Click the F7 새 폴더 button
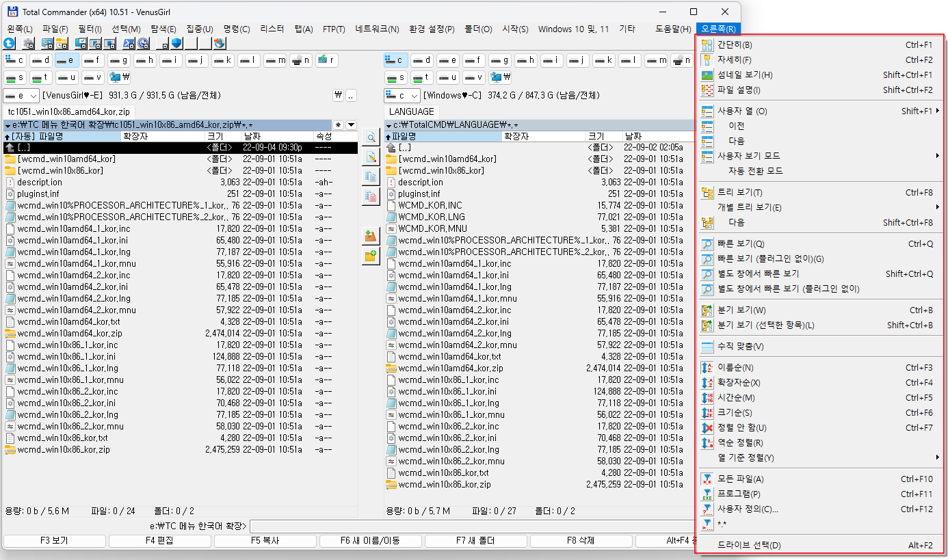This screenshot has width=948, height=560. (x=475, y=541)
